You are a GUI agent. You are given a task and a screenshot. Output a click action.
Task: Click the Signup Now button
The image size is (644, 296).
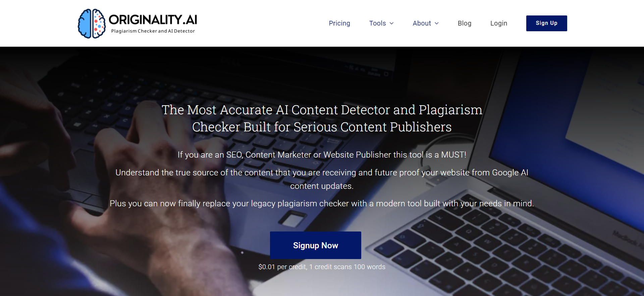pos(315,245)
